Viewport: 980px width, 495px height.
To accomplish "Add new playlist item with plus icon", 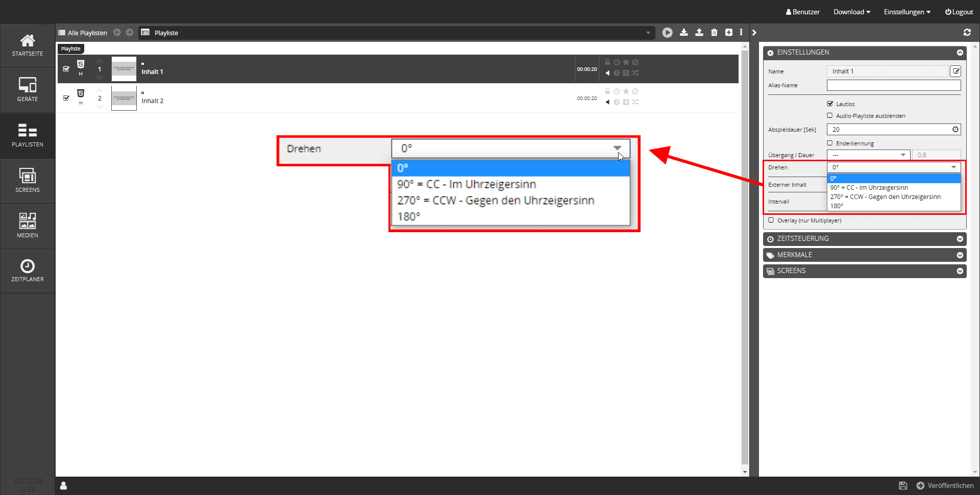I will pyautogui.click(x=729, y=33).
